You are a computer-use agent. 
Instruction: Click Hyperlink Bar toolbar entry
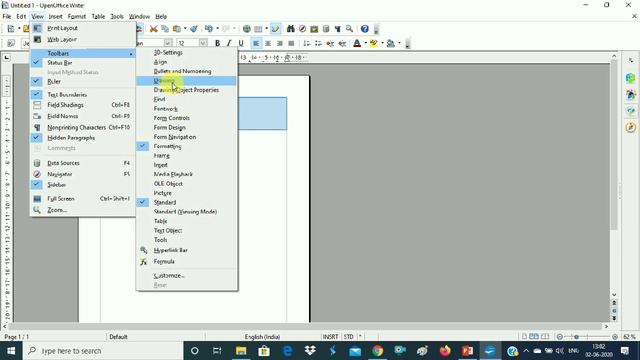coord(187,250)
